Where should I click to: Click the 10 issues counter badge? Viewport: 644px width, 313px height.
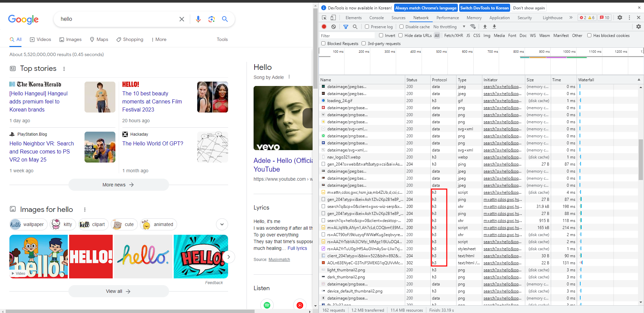pyautogui.click(x=605, y=18)
